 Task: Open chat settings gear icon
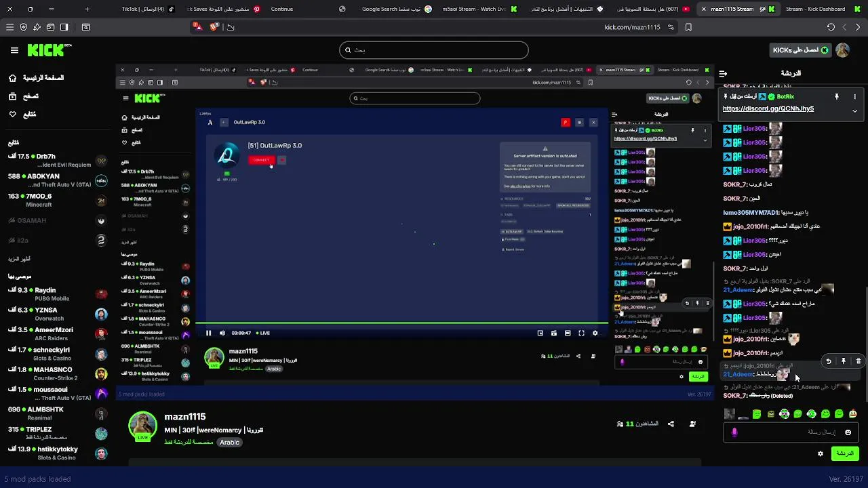coord(821,453)
